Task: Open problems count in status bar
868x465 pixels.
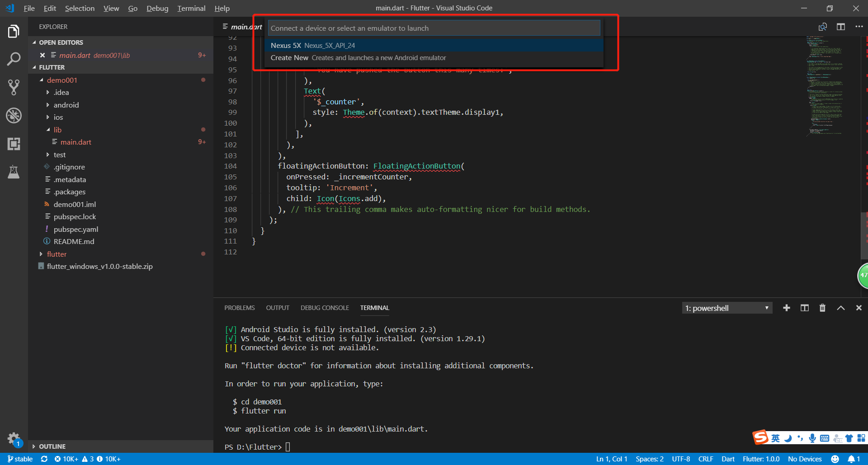Action: tap(88, 459)
